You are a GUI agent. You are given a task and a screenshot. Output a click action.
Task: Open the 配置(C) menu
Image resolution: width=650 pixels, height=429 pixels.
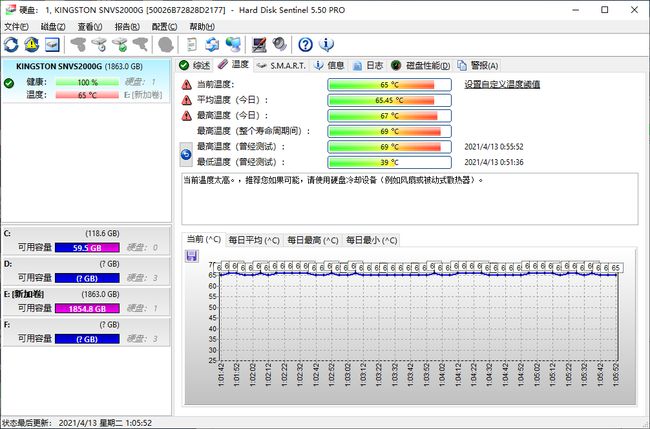coord(164,27)
